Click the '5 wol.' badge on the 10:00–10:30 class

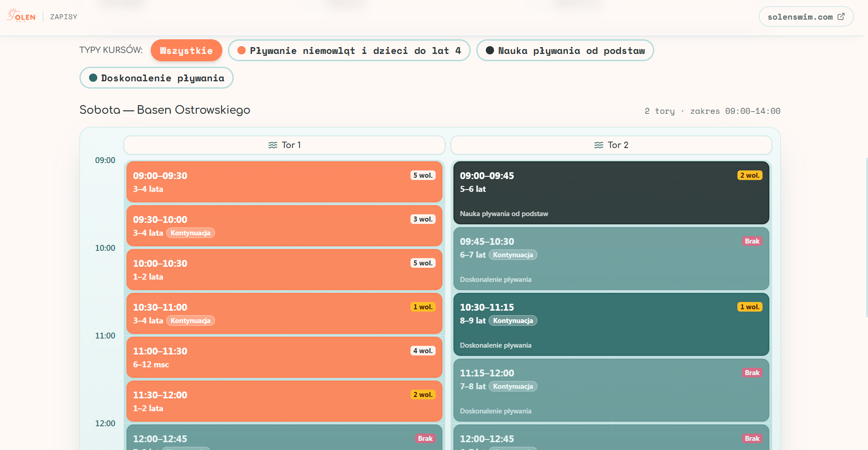(423, 263)
